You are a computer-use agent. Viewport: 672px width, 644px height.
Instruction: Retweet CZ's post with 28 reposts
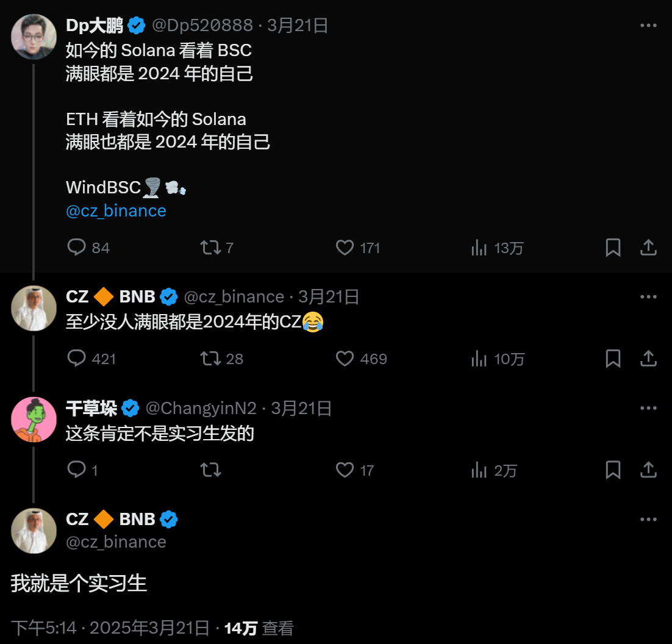click(x=211, y=359)
